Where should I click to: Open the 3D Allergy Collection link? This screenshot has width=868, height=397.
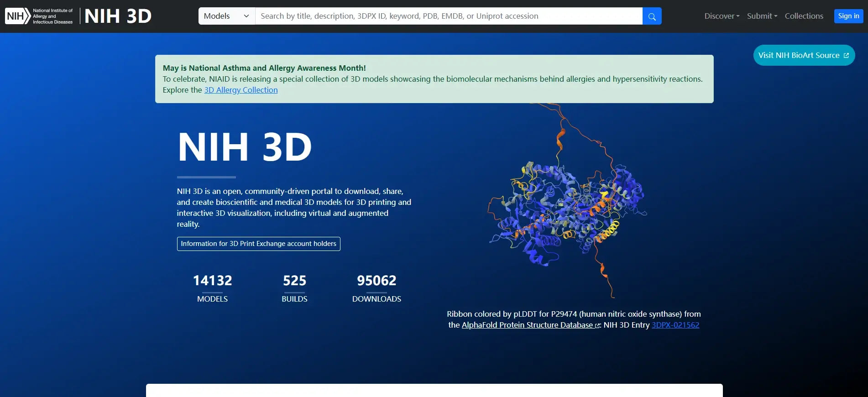click(x=241, y=90)
